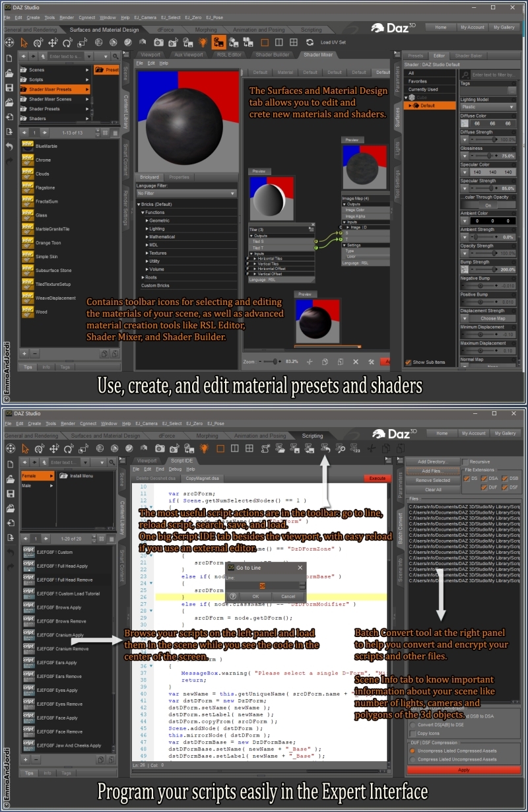Adjust Glossiness slider at 75.0%
This screenshot has height=812, width=528.
pyautogui.click(x=488, y=156)
